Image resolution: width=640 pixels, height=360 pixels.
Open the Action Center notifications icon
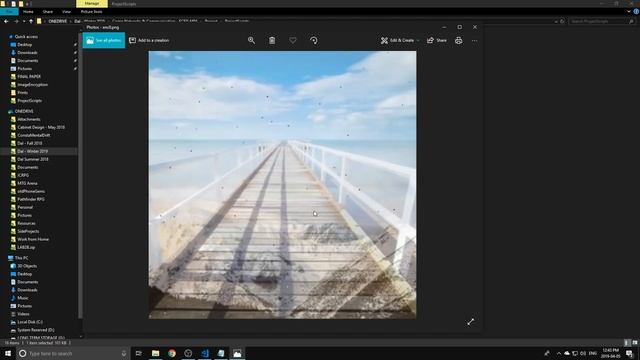(x=629, y=353)
